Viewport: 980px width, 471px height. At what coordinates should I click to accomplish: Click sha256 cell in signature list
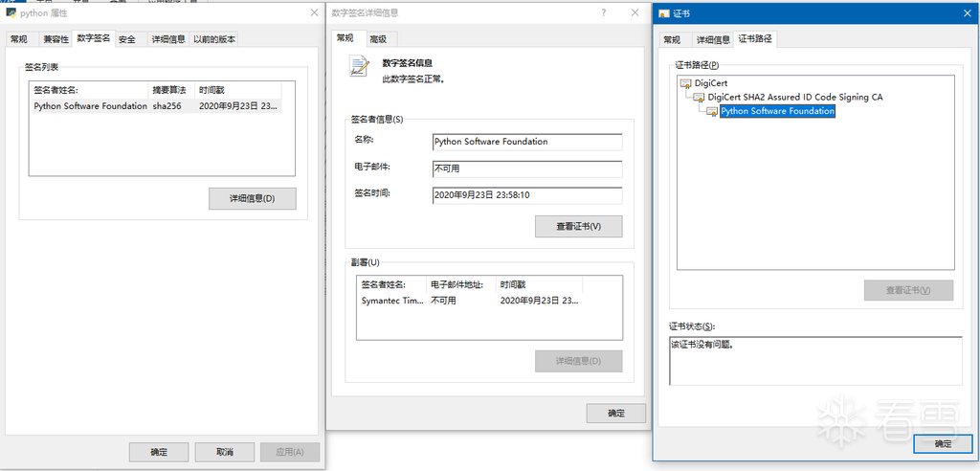click(x=167, y=106)
